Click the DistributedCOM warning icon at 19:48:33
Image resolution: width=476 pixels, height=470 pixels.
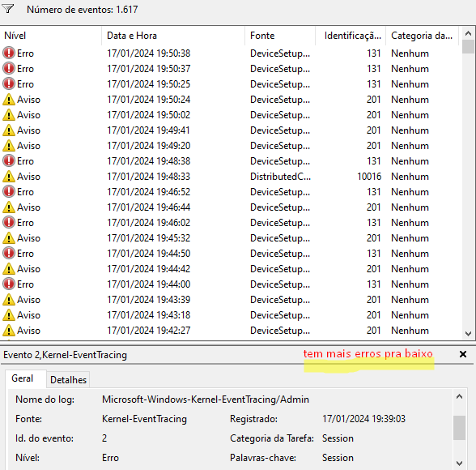9,176
